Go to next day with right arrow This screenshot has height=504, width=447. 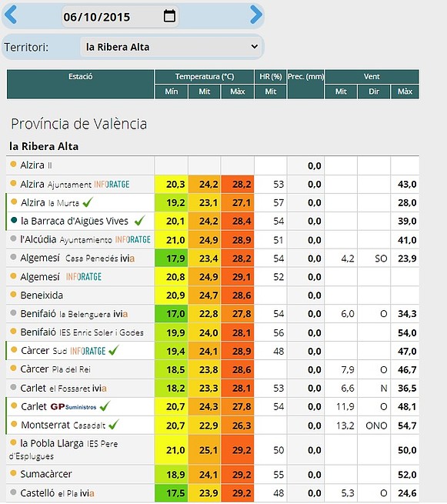[255, 15]
